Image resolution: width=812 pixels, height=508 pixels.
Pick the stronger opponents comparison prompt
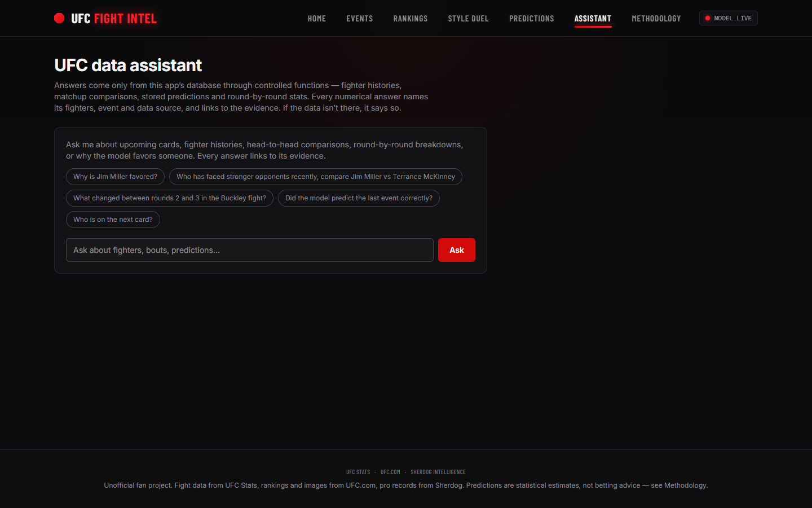point(316,177)
